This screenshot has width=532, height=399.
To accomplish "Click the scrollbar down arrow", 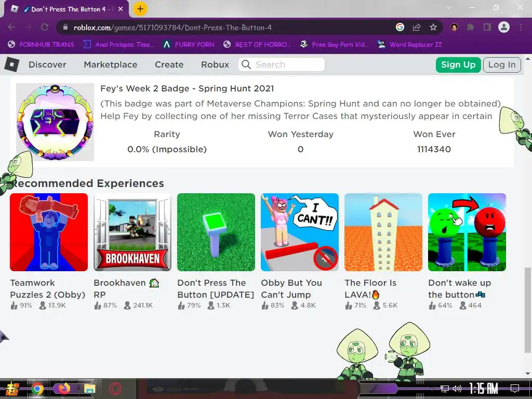I will [x=528, y=374].
